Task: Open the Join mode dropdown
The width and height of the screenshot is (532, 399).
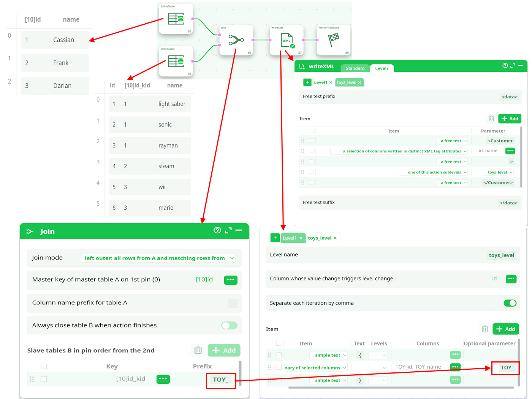Action: (158, 258)
